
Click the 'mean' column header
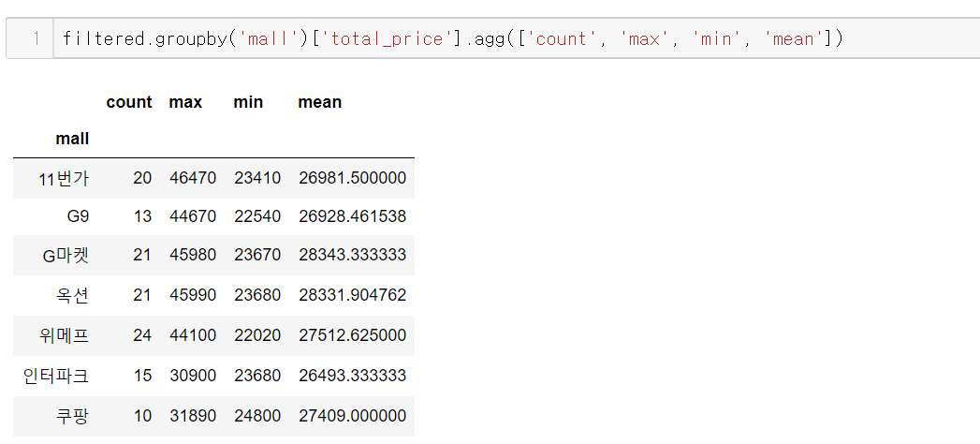[x=320, y=102]
